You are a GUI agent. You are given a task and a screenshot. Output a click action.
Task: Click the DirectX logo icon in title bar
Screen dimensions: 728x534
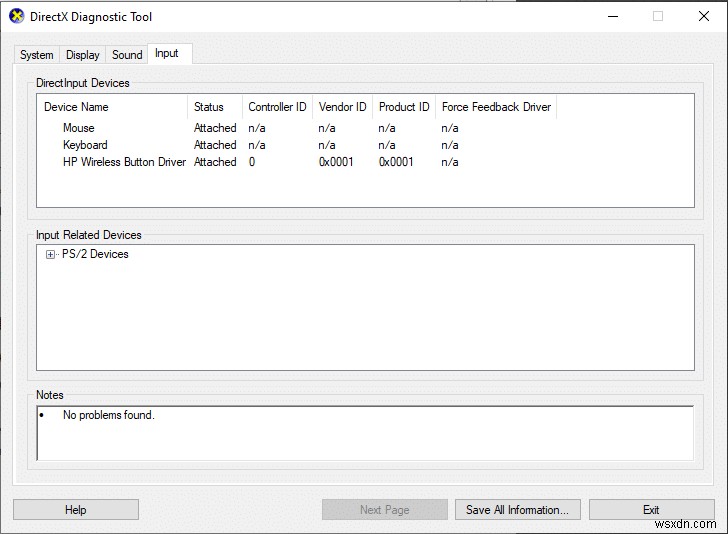pyautogui.click(x=17, y=16)
